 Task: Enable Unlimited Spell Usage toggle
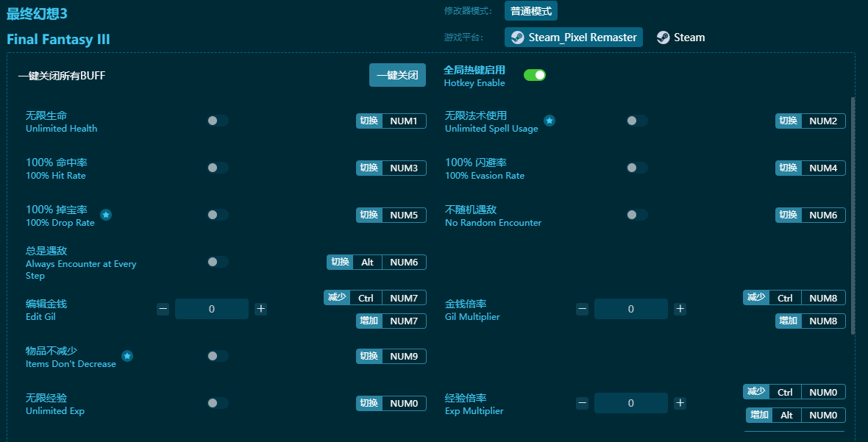pos(636,121)
